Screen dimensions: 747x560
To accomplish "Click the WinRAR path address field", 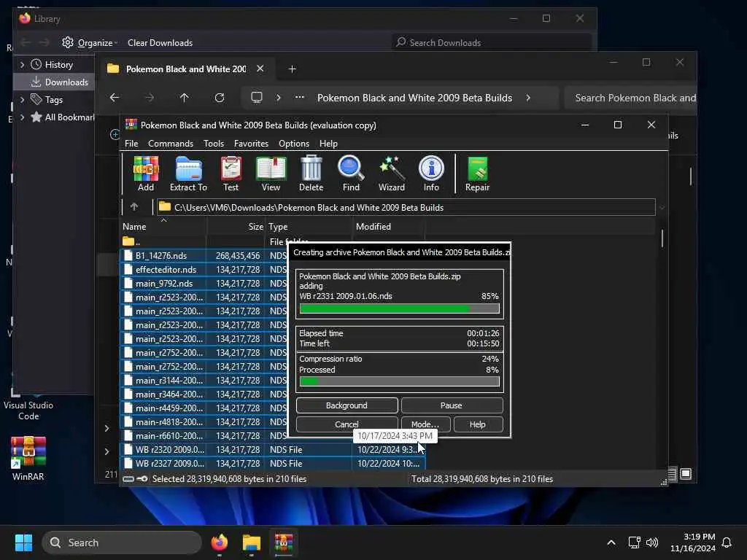I will click(x=406, y=207).
